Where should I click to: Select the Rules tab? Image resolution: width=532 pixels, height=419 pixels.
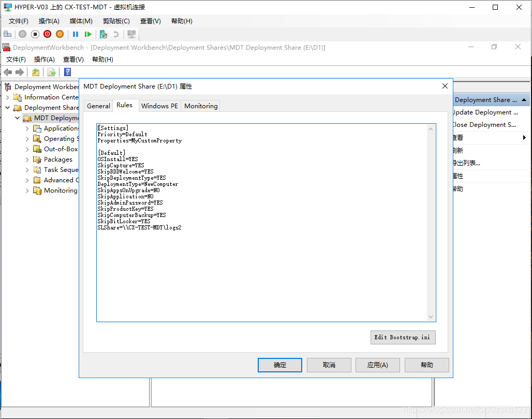point(125,105)
